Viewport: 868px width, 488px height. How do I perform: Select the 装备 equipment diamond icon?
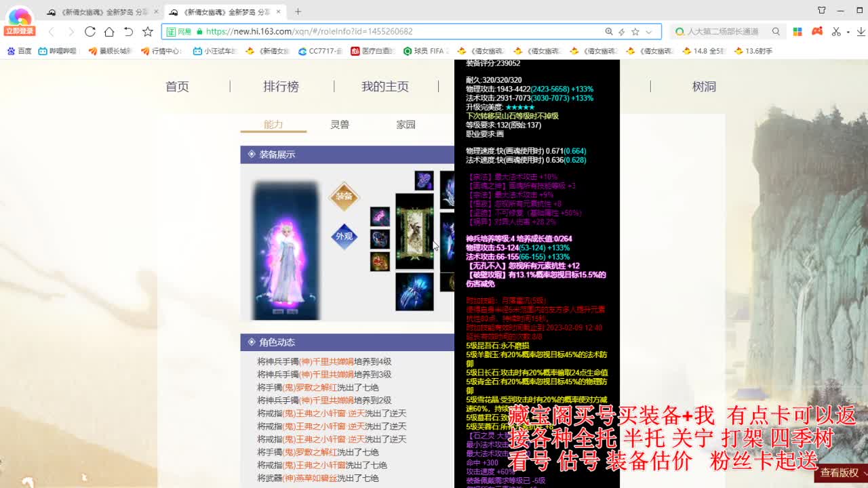(344, 197)
